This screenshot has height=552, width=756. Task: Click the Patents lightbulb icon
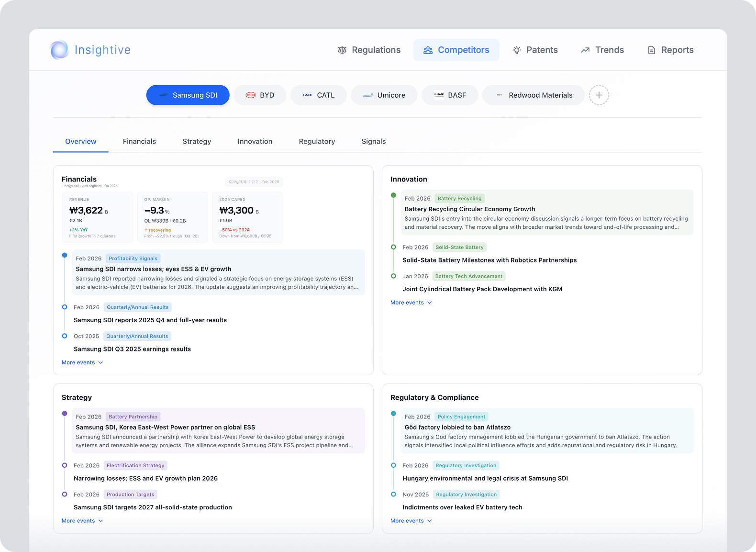click(517, 50)
